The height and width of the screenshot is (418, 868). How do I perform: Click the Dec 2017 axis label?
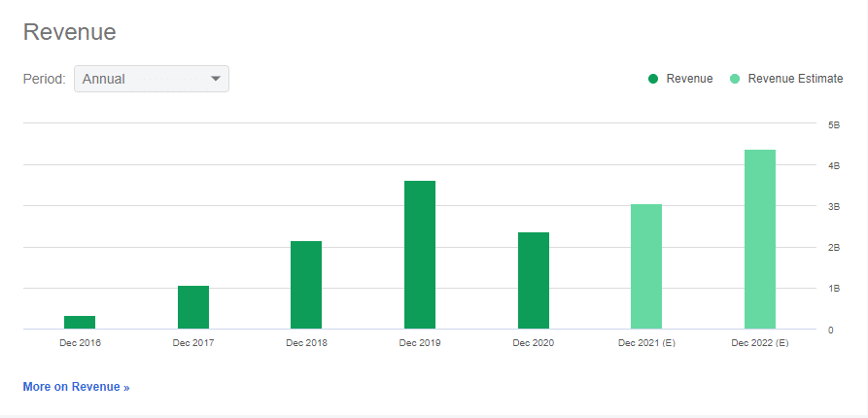tap(193, 343)
